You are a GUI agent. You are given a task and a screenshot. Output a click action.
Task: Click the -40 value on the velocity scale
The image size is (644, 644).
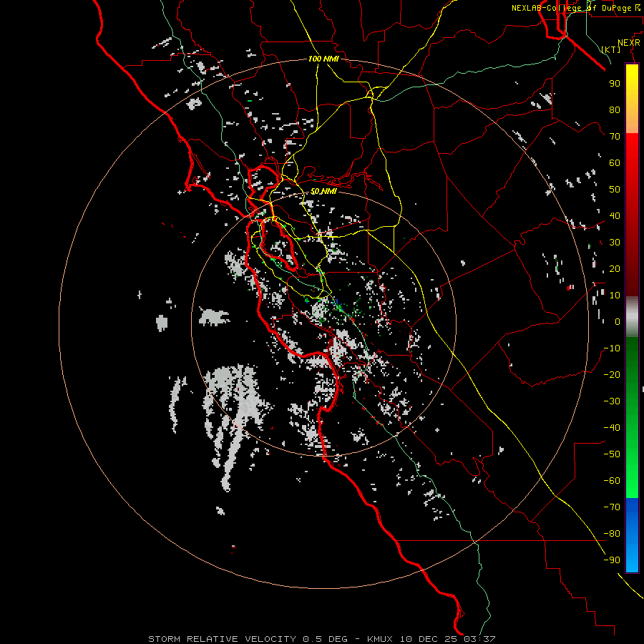click(x=612, y=428)
